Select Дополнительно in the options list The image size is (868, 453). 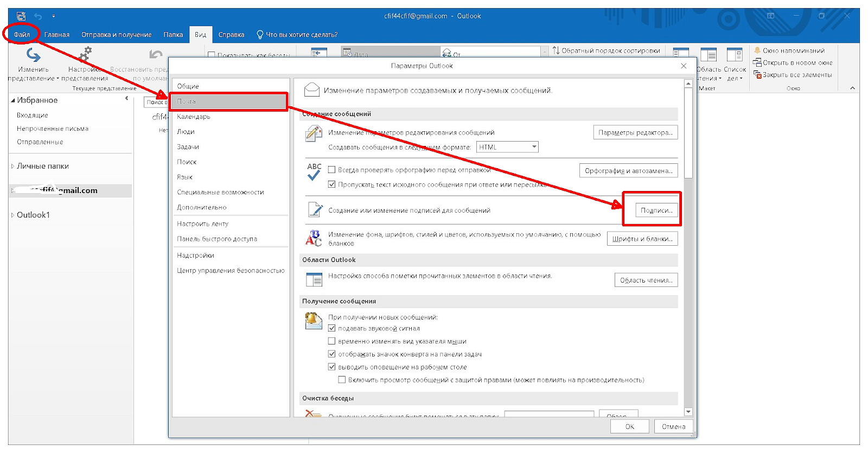pyautogui.click(x=231, y=208)
